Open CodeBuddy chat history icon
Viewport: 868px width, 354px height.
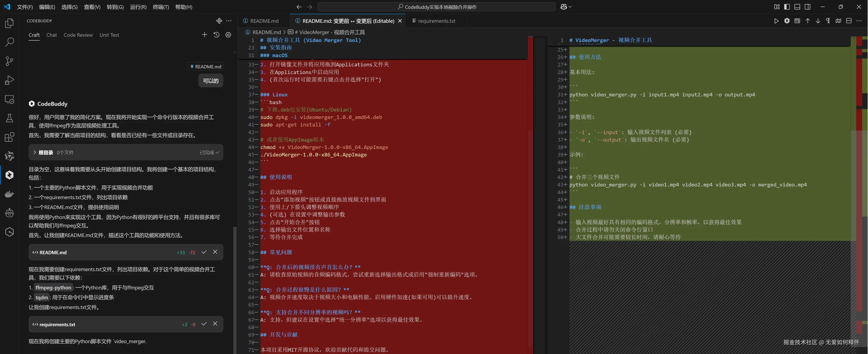tap(216, 35)
